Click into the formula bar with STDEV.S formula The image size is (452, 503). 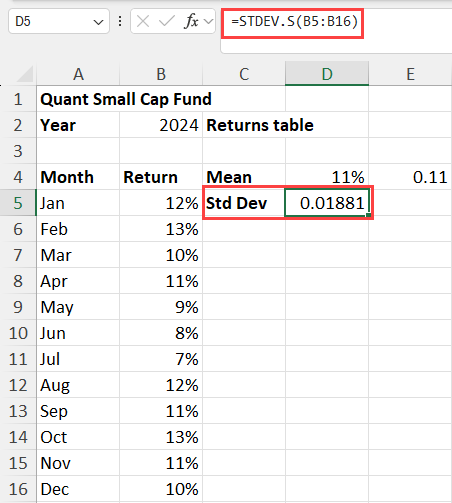pos(336,31)
